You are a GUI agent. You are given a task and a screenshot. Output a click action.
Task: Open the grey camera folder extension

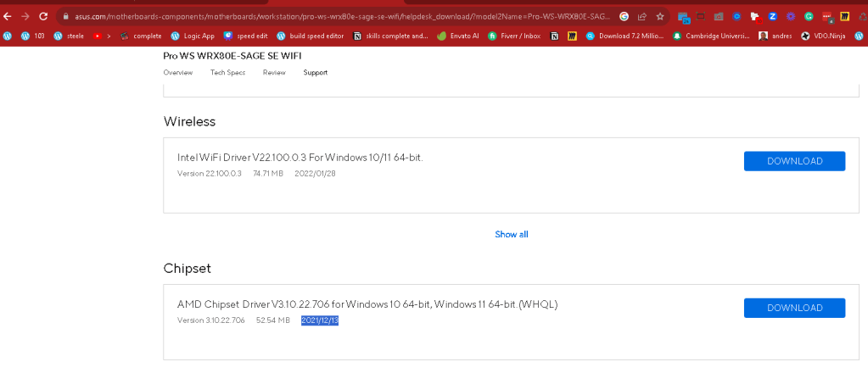point(719,17)
